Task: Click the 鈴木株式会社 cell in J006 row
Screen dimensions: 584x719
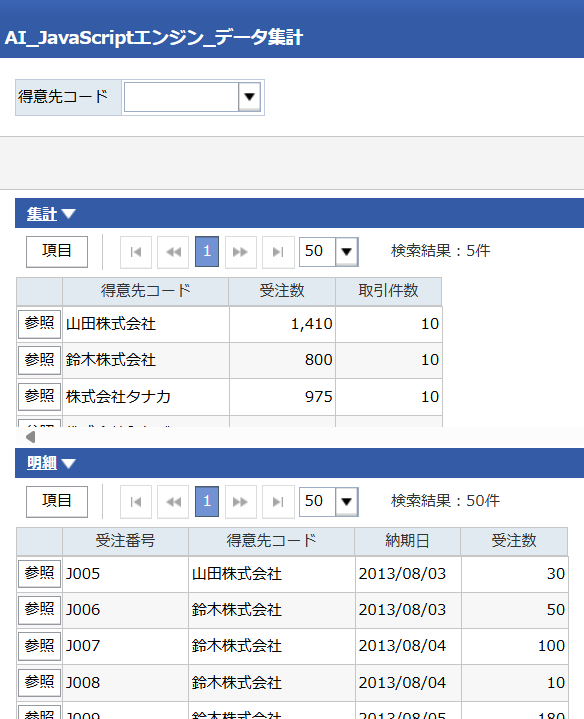Action: click(272, 610)
